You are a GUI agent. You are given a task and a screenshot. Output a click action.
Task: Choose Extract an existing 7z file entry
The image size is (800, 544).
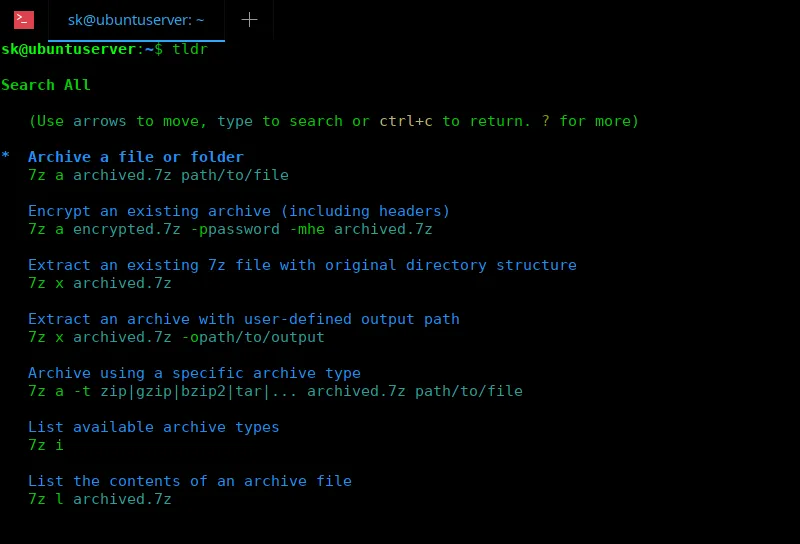302,265
